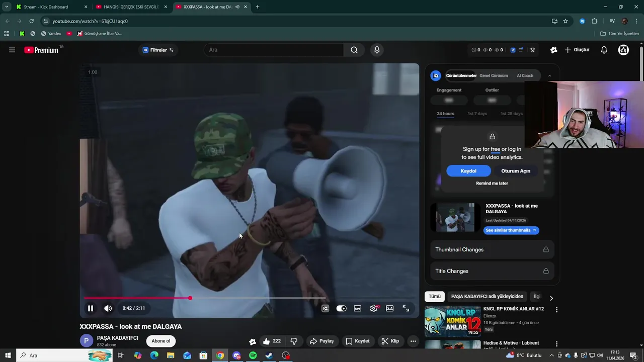Select Genel Görünüm tab
This screenshot has width=644, height=362.
point(494,76)
